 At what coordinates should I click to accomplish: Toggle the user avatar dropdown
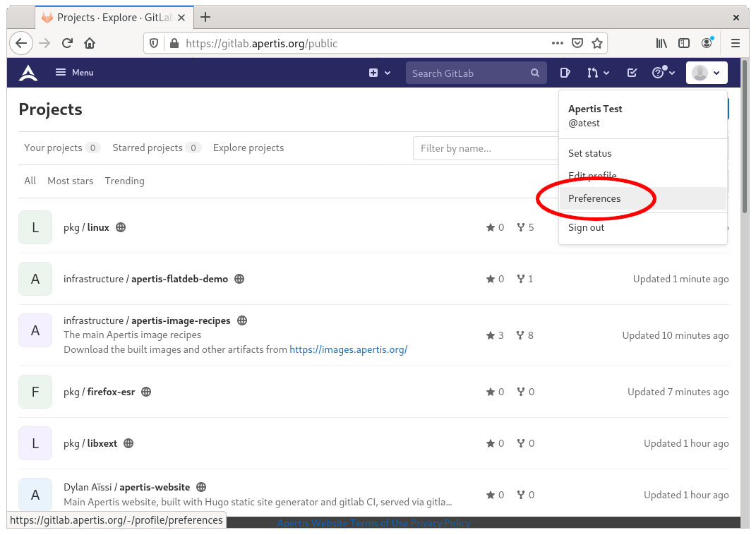pyautogui.click(x=707, y=73)
